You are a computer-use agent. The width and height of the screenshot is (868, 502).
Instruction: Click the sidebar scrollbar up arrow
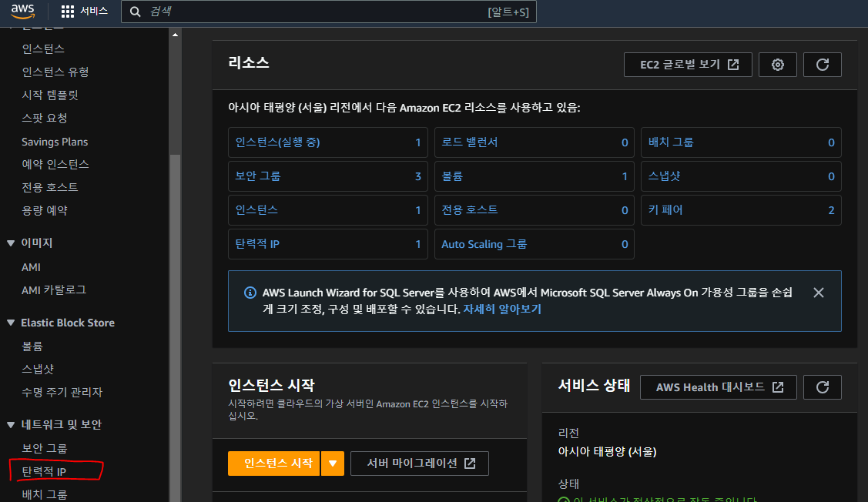tap(175, 35)
